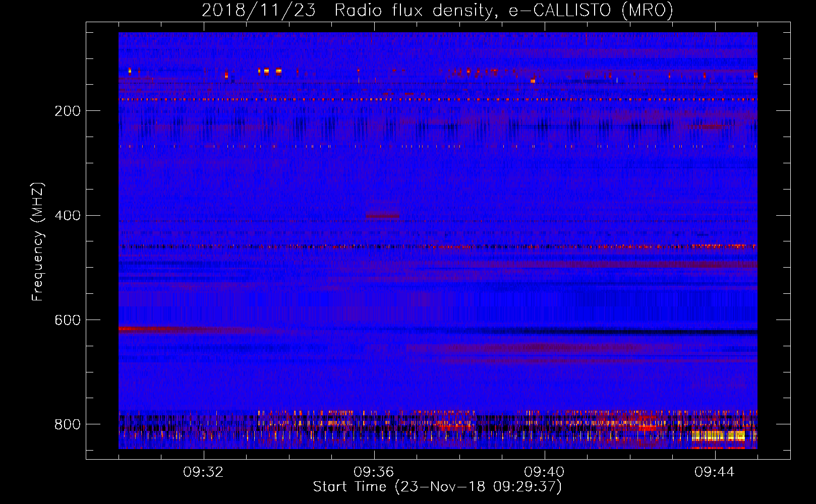
Task: Click the 09:32 time tick label
Action: [x=203, y=472]
